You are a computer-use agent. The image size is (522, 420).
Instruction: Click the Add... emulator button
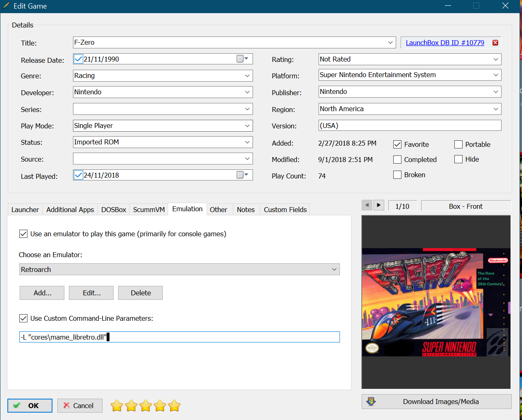click(42, 293)
